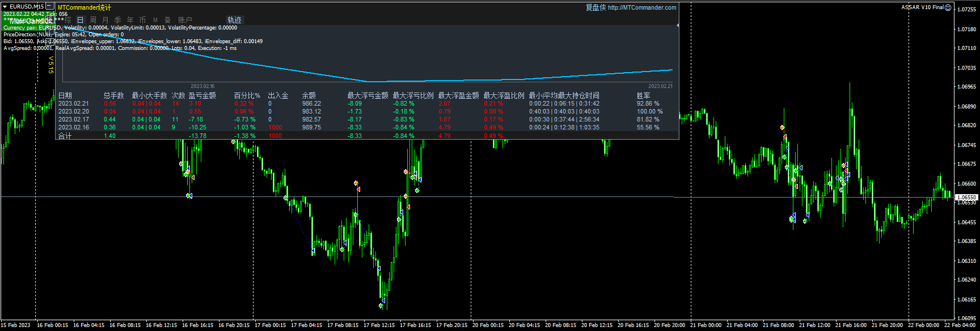The image size is (980, 331).
Task: Switch to the 日 (daily) statistics tab
Action: click(x=80, y=20)
